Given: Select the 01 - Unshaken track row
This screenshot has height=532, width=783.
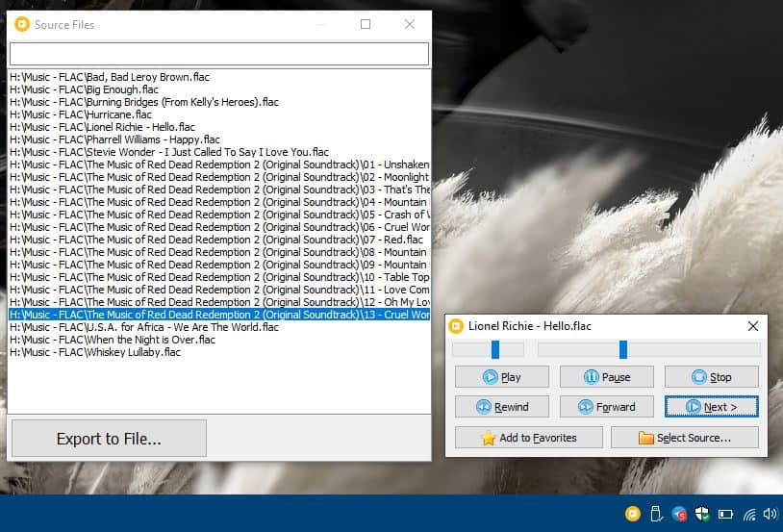Looking at the screenshot, I should 219,165.
